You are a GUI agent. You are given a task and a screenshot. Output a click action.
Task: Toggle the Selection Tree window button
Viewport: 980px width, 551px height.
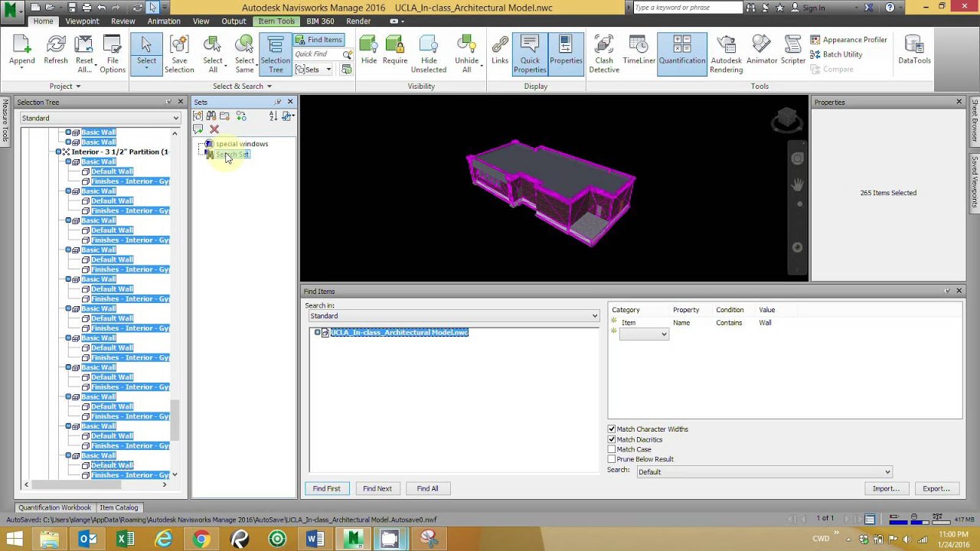(275, 54)
